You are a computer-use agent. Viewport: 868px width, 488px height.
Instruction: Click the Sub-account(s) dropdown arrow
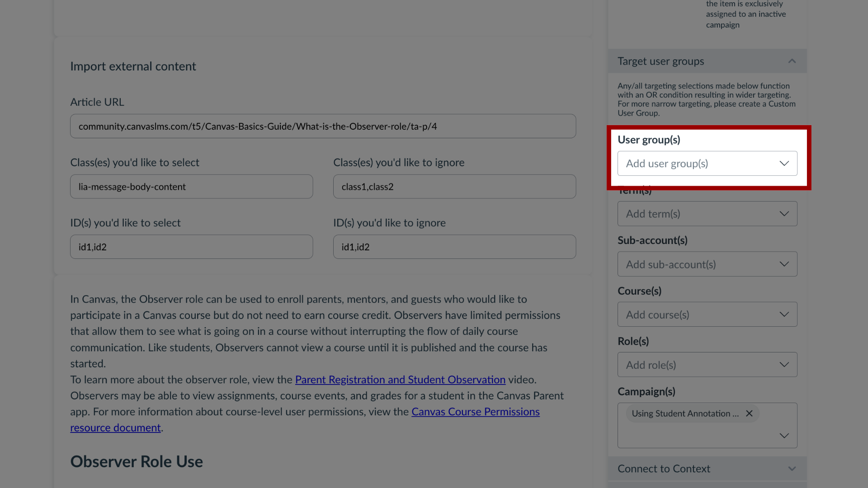pos(783,263)
